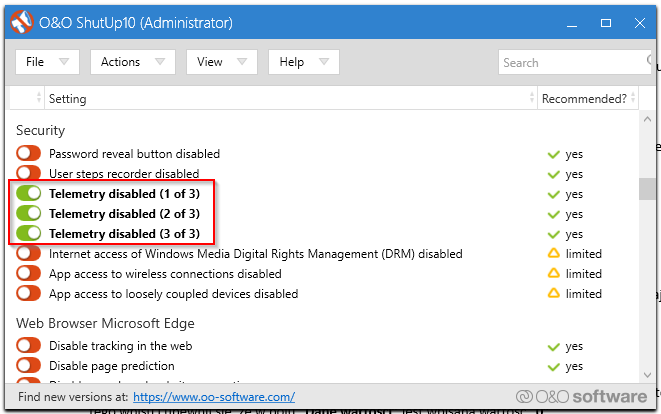Click sort arrows at right of Setting column

click(x=532, y=97)
